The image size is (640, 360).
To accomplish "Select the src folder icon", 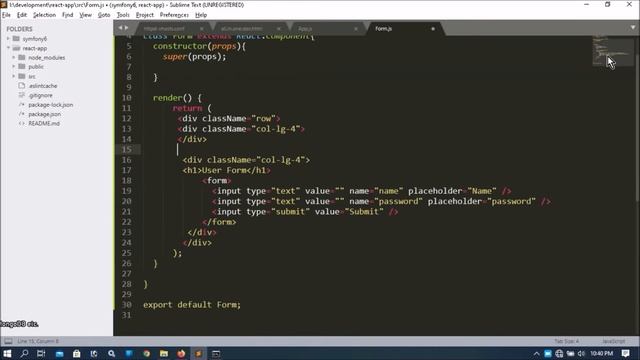I will (22, 76).
